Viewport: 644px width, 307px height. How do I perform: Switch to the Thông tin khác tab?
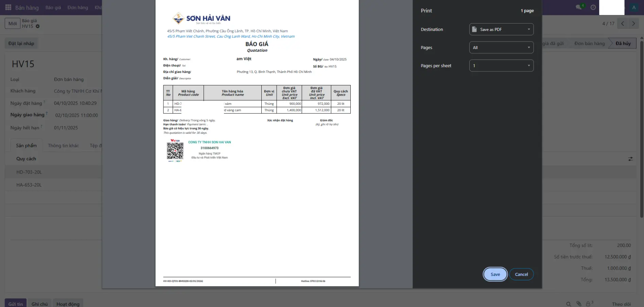pyautogui.click(x=63, y=145)
